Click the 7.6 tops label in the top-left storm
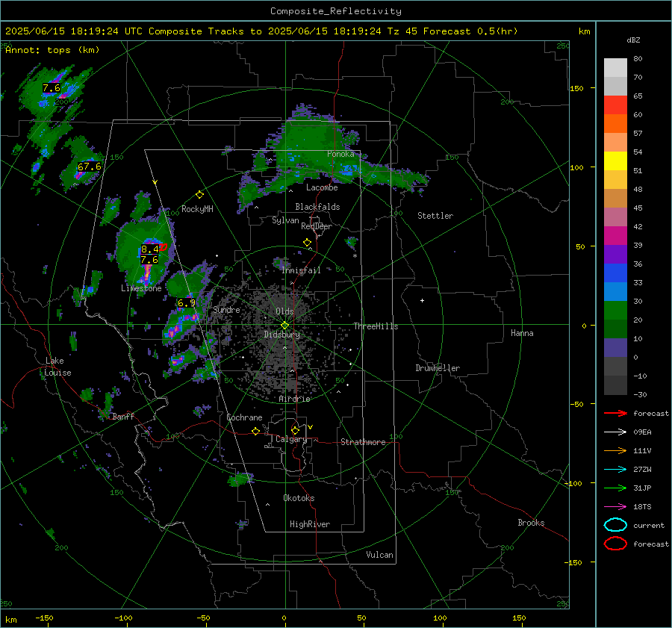672x628 pixels. 52,88
